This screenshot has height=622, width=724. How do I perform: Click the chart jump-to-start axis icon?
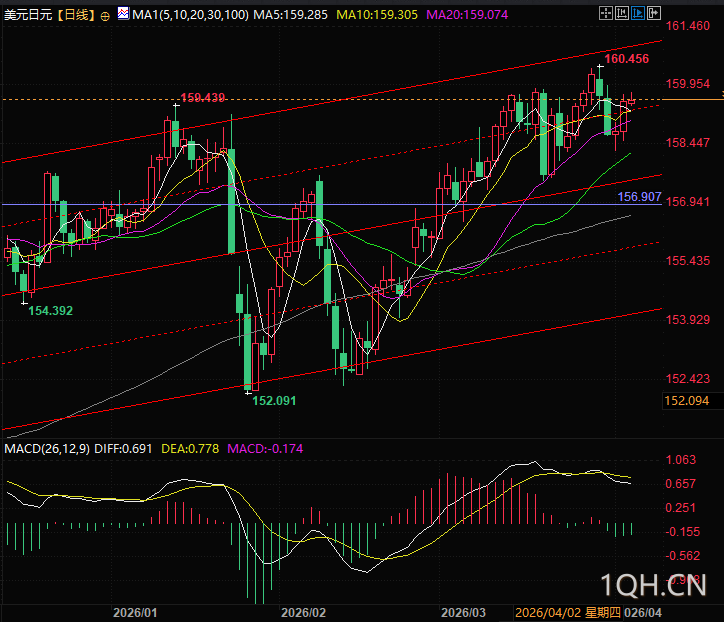pyautogui.click(x=622, y=13)
